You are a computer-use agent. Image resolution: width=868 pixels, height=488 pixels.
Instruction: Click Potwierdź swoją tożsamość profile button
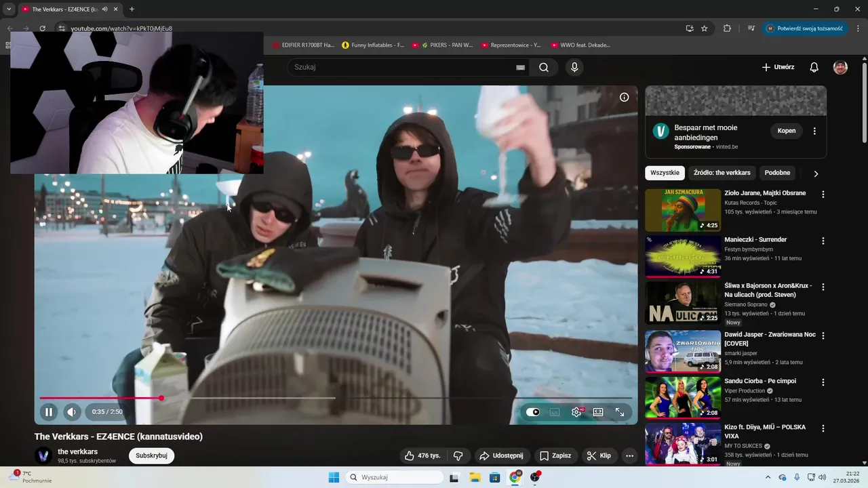click(x=805, y=28)
